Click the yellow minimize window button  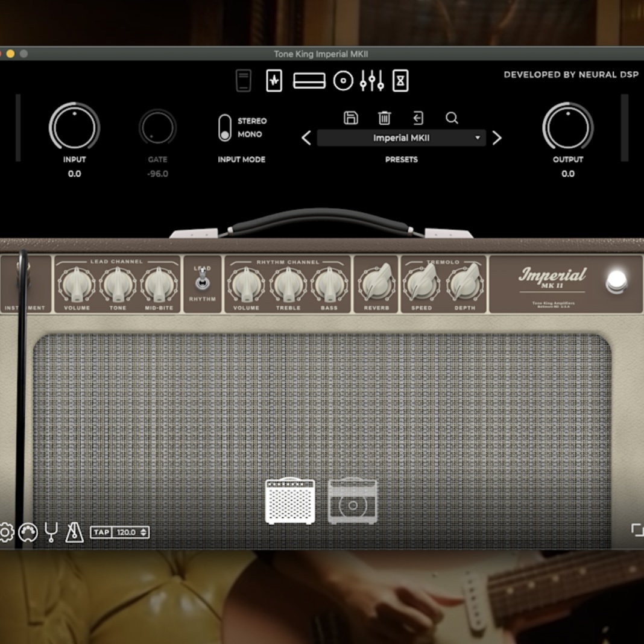(10, 54)
